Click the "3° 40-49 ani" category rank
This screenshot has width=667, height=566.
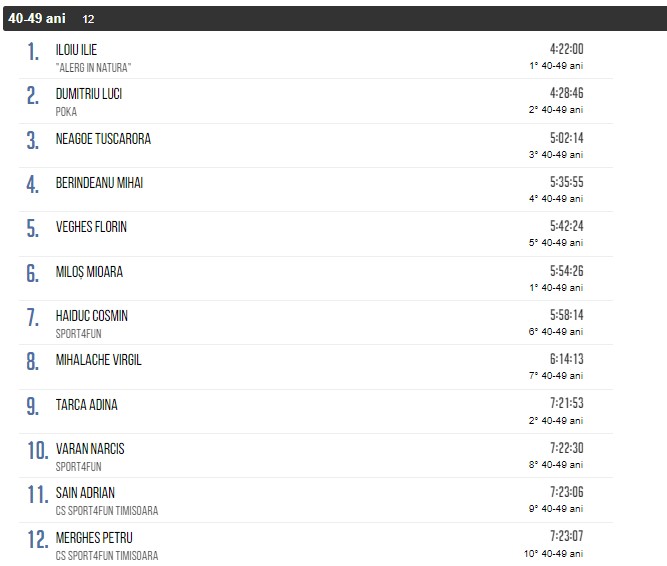click(556, 154)
